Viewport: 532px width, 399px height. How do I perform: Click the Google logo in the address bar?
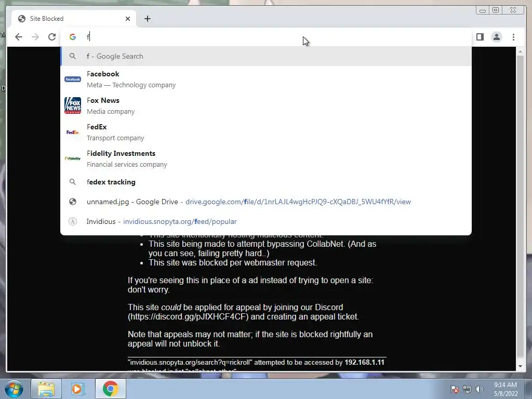[73, 37]
